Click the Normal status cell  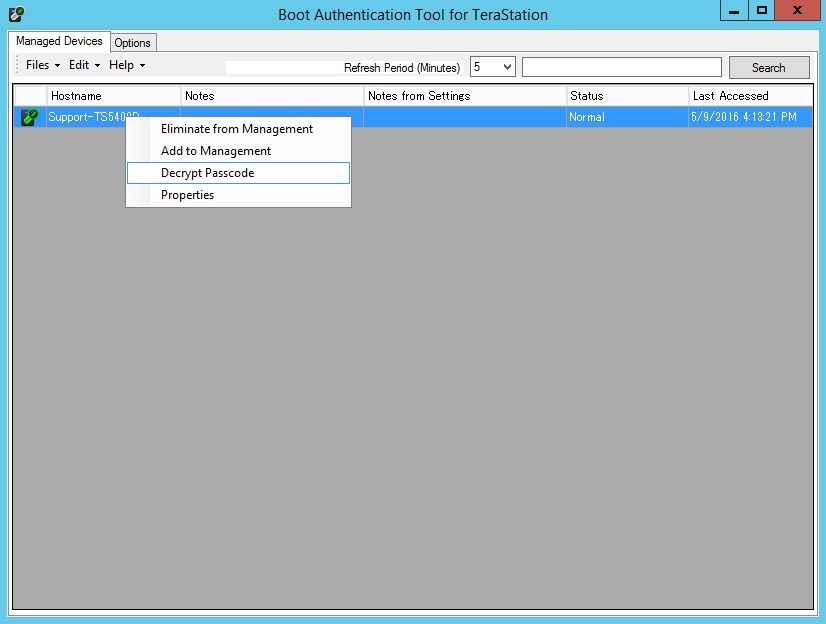(x=627, y=117)
